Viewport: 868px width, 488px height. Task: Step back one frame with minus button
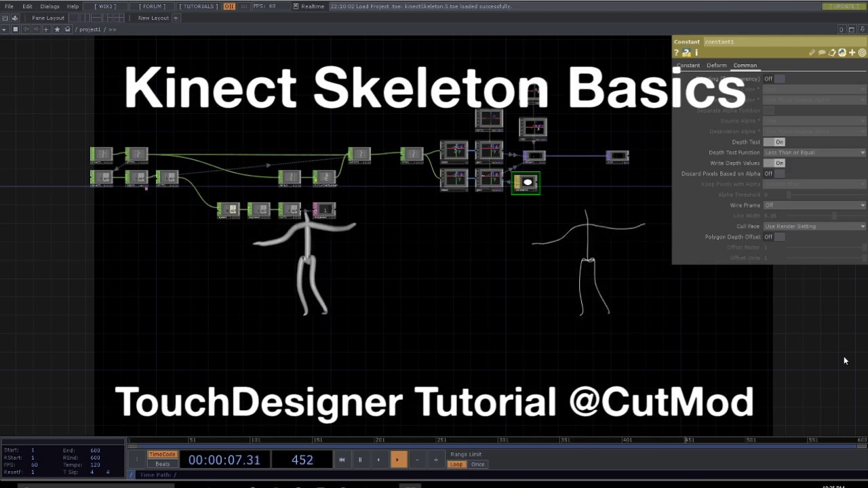coord(416,460)
